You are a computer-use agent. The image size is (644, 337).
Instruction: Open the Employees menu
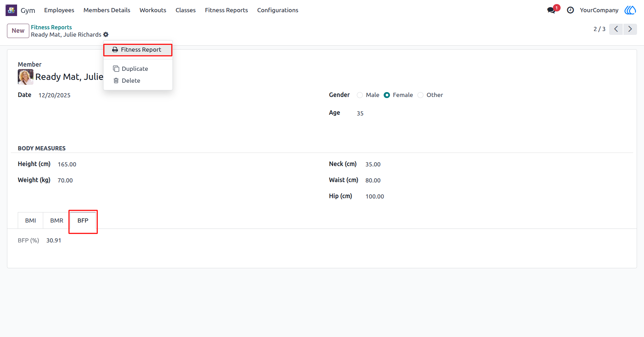click(x=59, y=10)
